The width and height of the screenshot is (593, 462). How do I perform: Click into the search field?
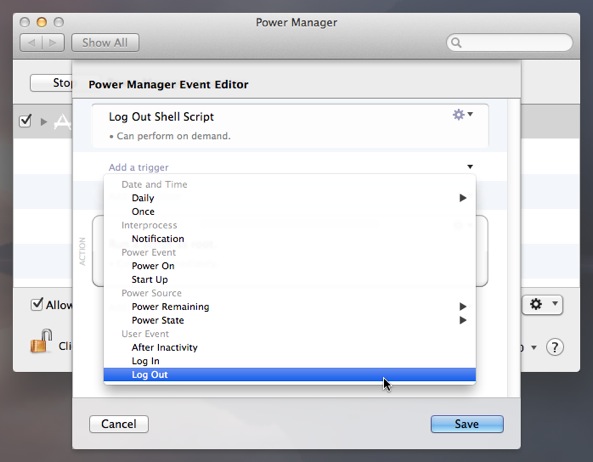[509, 43]
